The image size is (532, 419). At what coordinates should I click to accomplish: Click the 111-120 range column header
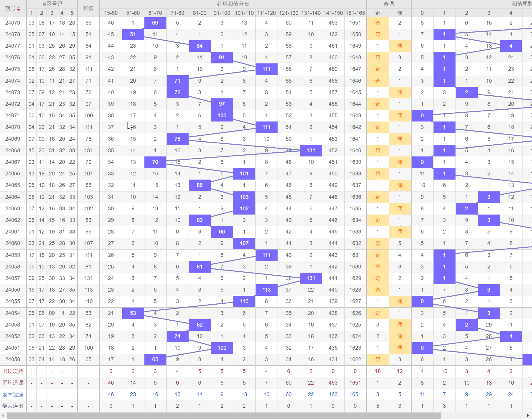pos(266,13)
